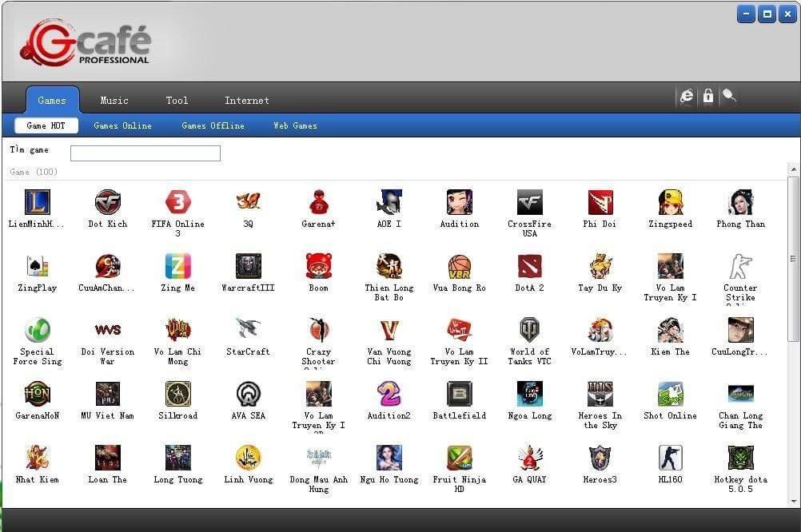801x532 pixels.
Task: Open GarenaHoN game icon
Action: point(38,394)
